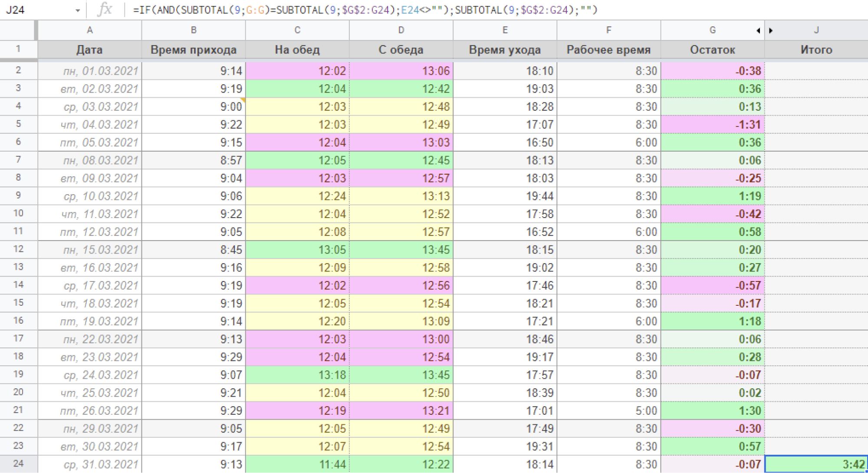This screenshot has width=868, height=473.
Task: Click the 'Время прихода' header cell
Action: pyautogui.click(x=194, y=50)
